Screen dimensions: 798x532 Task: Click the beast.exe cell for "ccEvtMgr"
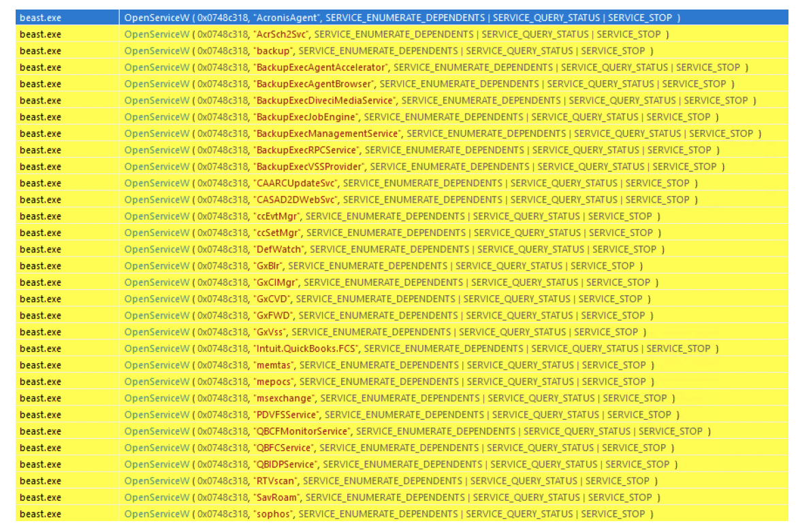coord(41,216)
